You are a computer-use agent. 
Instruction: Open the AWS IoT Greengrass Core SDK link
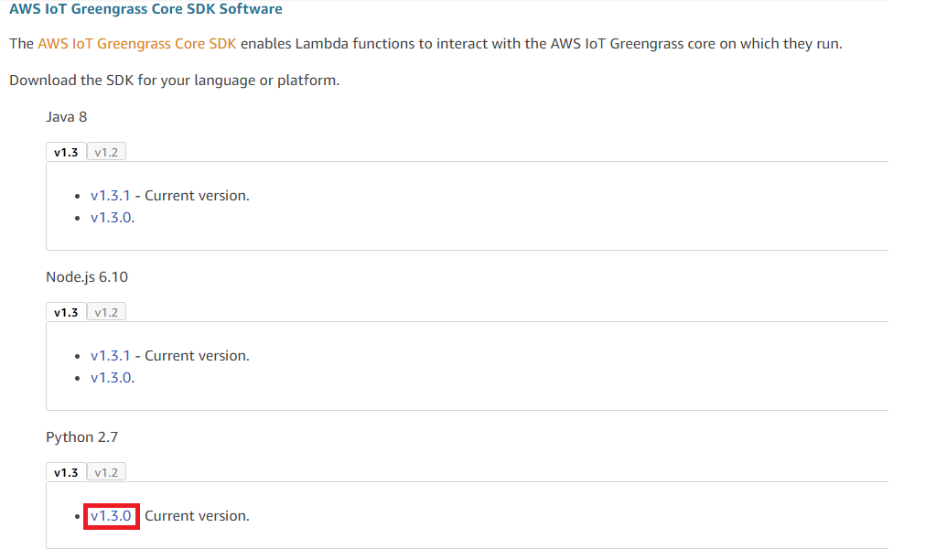[x=137, y=44]
